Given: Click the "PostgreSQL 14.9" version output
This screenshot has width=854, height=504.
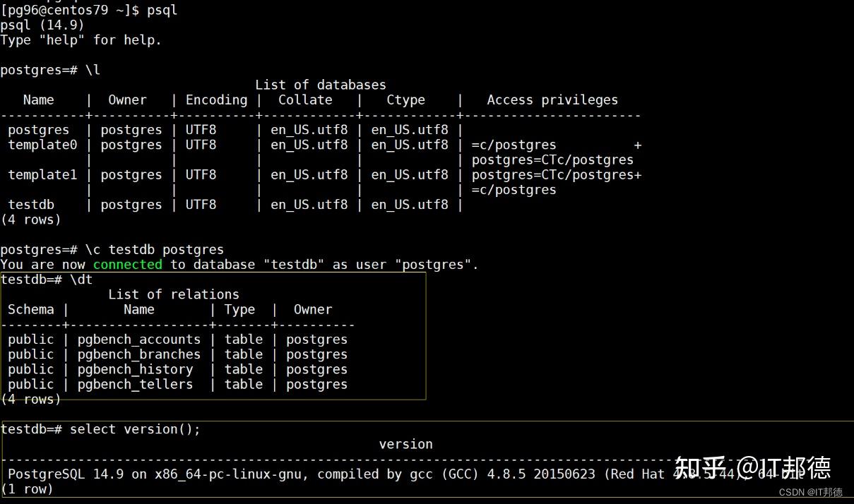Looking at the screenshot, I should tap(66, 474).
